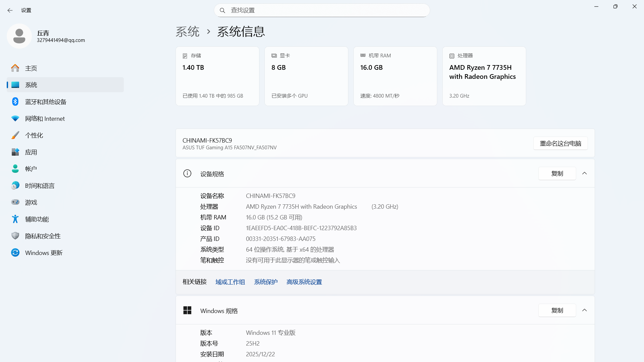The height and width of the screenshot is (362, 644).
Task: Select 时间和语言 in the sidebar
Action: [40, 186]
